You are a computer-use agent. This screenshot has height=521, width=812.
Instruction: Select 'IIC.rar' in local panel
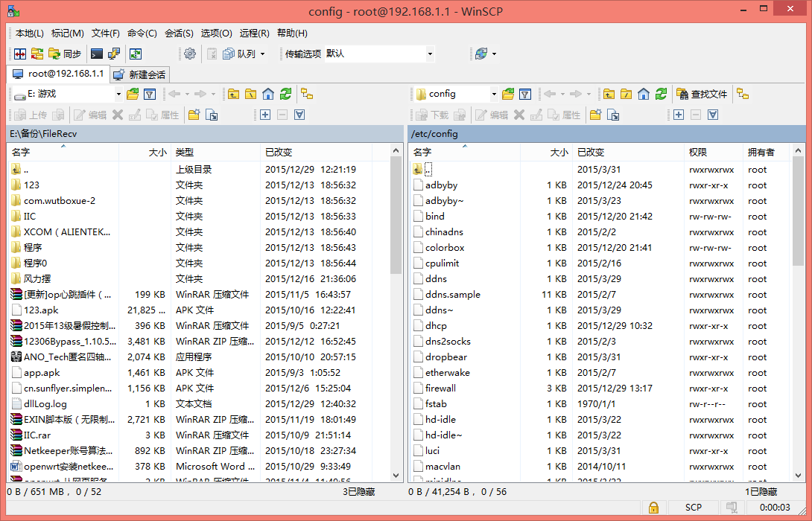coord(37,435)
